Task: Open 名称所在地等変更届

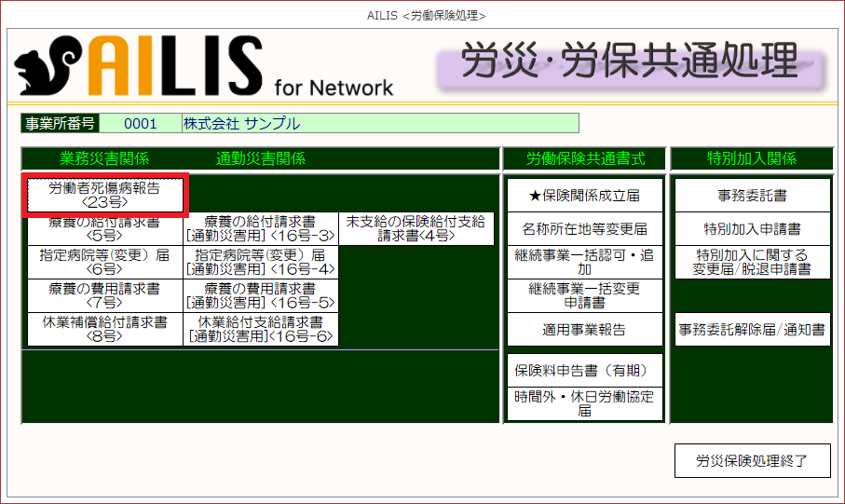Action: pyautogui.click(x=584, y=229)
